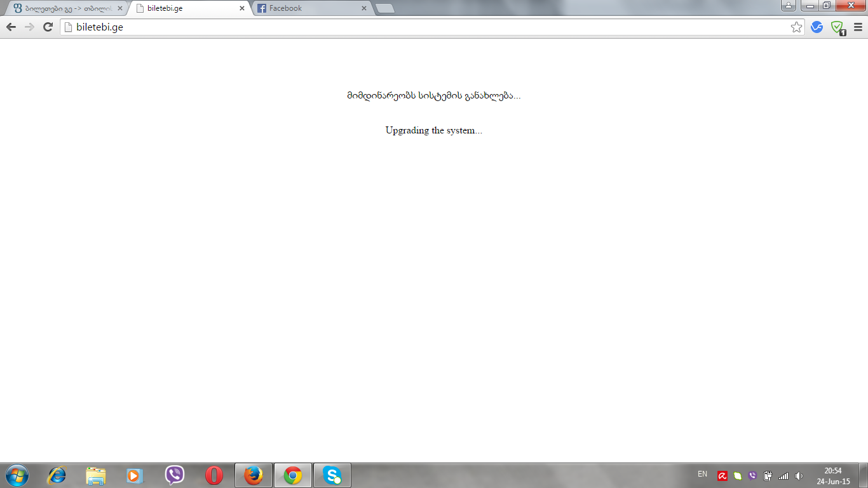Close the biletebi.ge tab
The image size is (868, 488).
241,8
